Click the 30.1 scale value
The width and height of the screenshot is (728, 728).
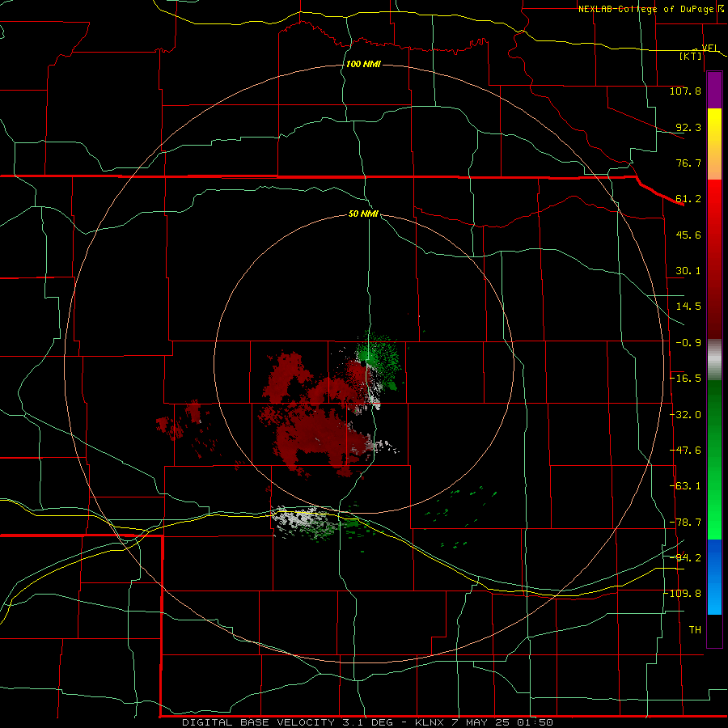click(x=688, y=271)
